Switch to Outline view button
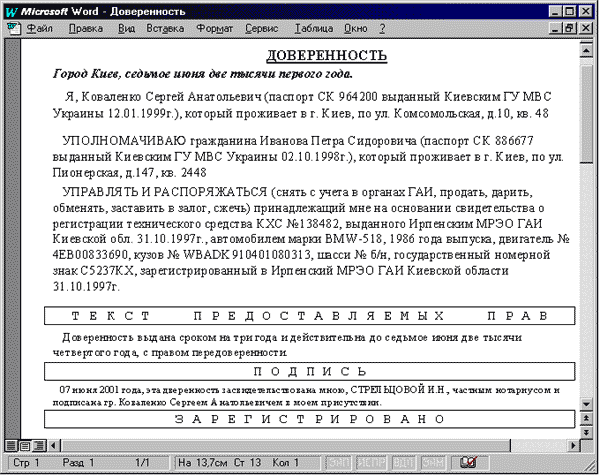The height and width of the screenshot is (476, 600). coord(39,446)
